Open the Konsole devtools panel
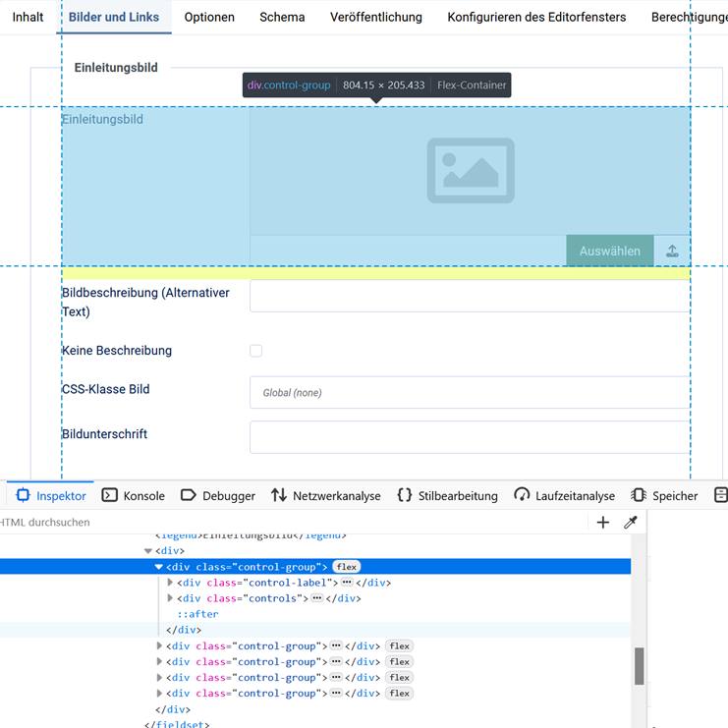Screen dimensions: 728x728 click(134, 496)
